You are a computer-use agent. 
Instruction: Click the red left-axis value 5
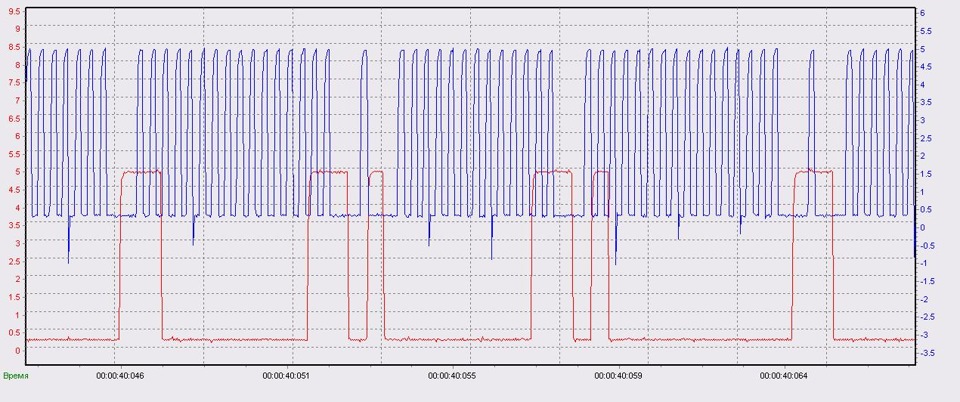pyautogui.click(x=18, y=172)
